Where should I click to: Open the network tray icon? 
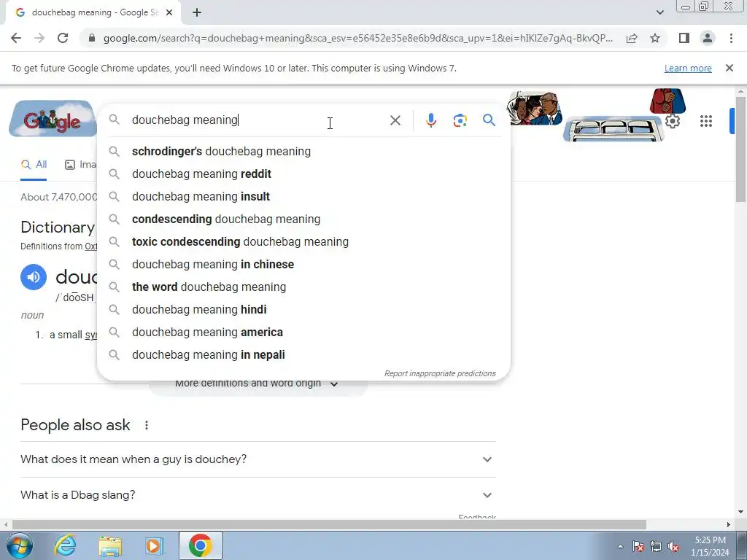[x=656, y=546]
